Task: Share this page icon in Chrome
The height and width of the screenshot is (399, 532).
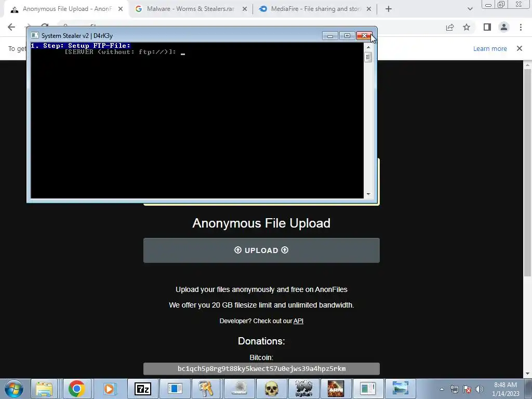Action: (x=450, y=27)
